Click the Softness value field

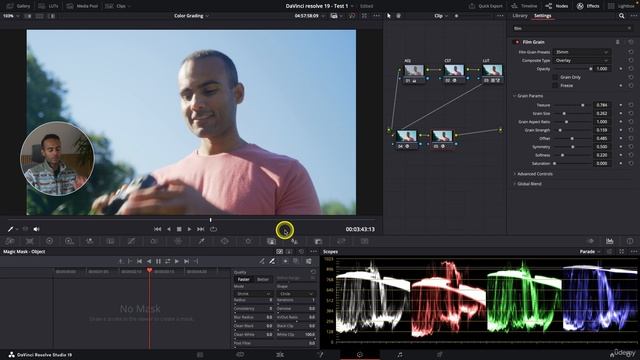[602, 155]
